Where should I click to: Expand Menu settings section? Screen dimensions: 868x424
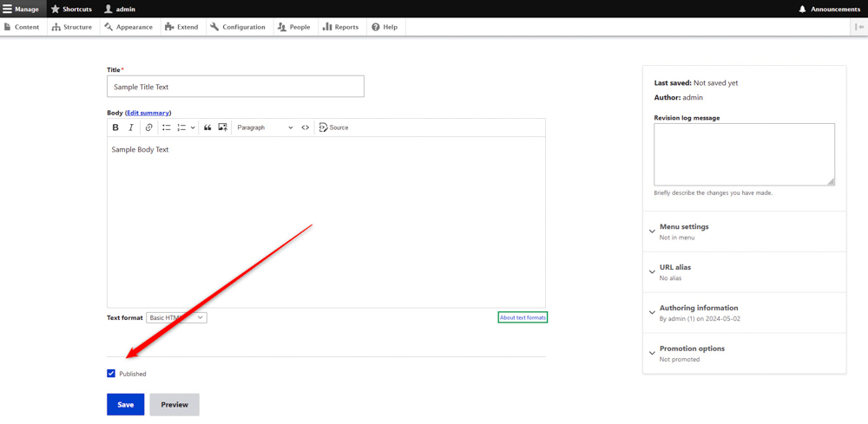(744, 231)
